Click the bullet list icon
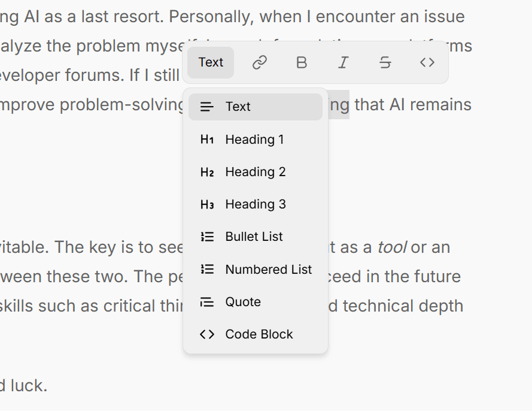532x411 pixels. [x=207, y=237]
